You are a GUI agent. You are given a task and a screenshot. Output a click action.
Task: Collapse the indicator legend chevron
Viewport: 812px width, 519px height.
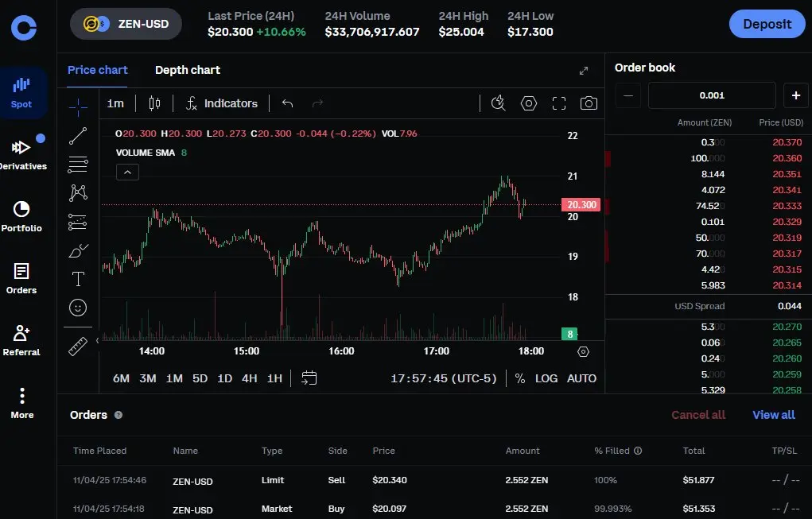[127, 172]
